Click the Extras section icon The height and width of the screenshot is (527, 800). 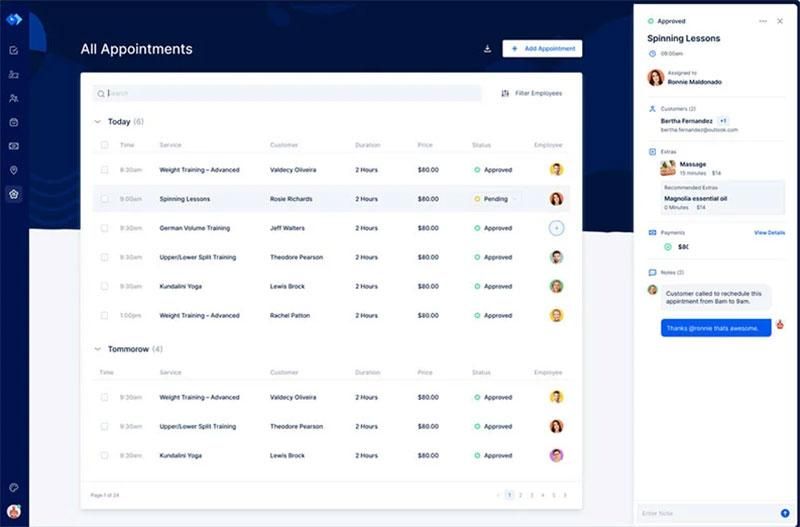click(x=652, y=152)
